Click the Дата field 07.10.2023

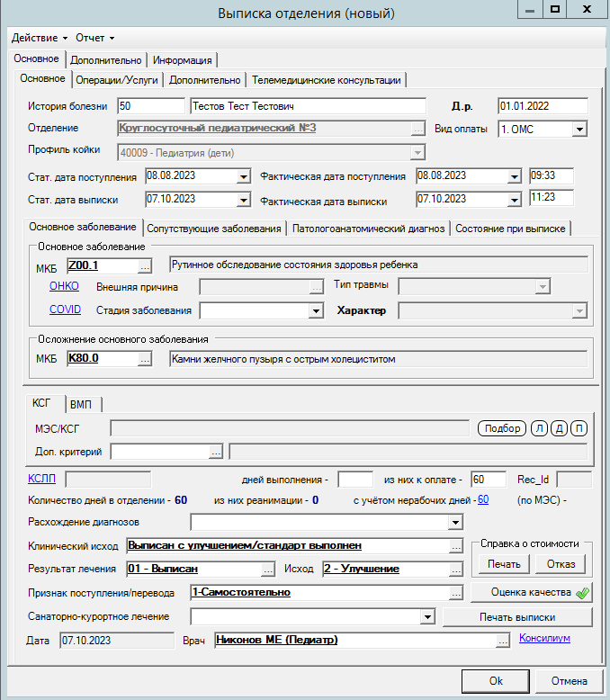click(117, 641)
